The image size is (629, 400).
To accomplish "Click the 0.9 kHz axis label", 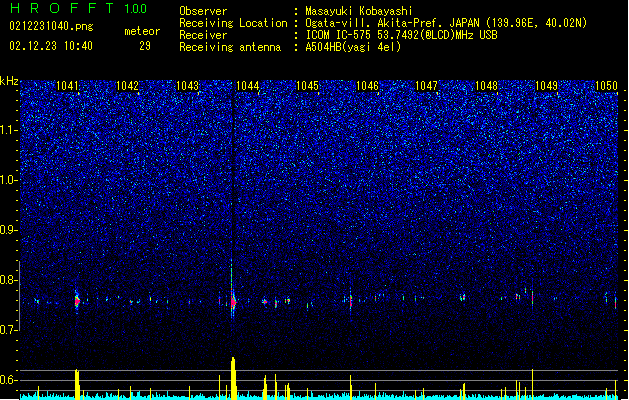I will pos(9,230).
